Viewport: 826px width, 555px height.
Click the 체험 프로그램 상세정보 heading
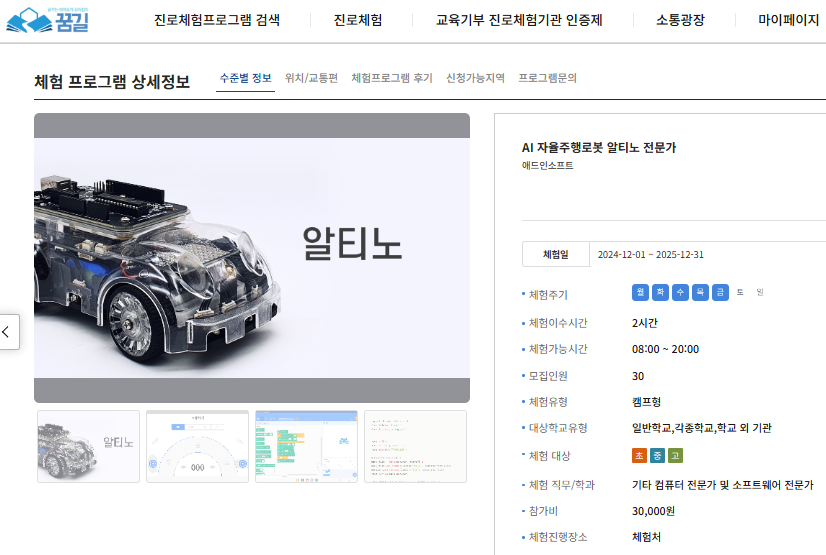(112, 82)
